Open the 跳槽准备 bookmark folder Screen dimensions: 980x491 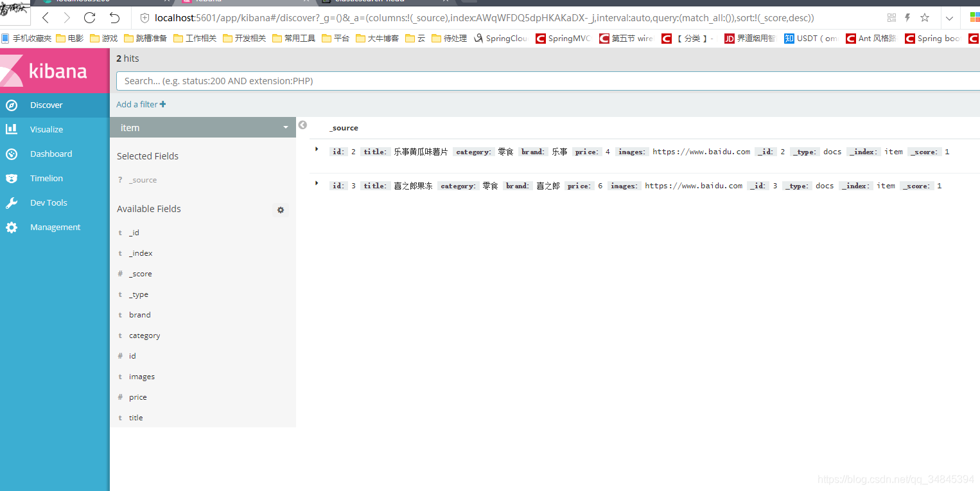pos(146,39)
